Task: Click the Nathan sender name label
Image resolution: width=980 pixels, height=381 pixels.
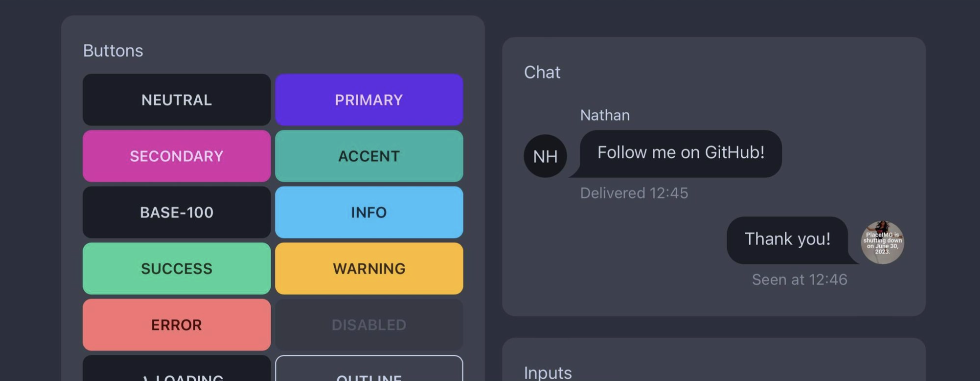Action: click(x=604, y=115)
